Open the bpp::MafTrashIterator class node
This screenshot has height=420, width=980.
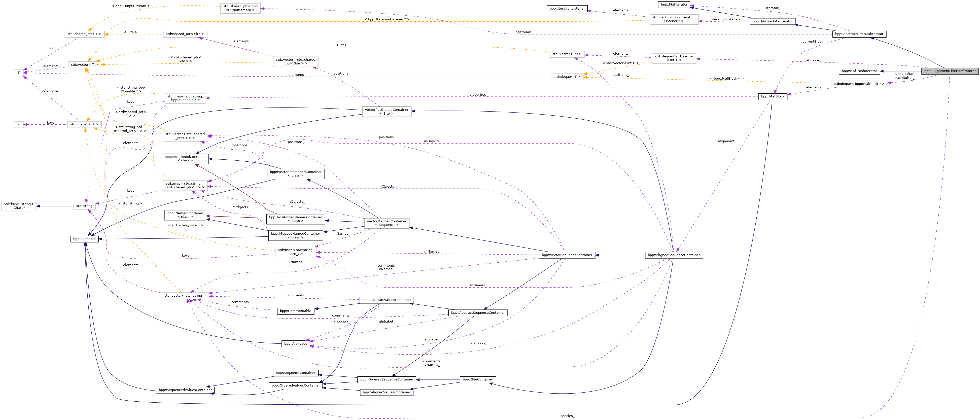click(859, 71)
